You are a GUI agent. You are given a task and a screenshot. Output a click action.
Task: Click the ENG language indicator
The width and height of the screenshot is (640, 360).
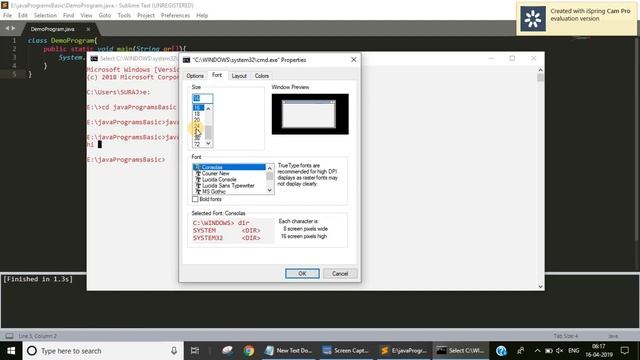573,351
